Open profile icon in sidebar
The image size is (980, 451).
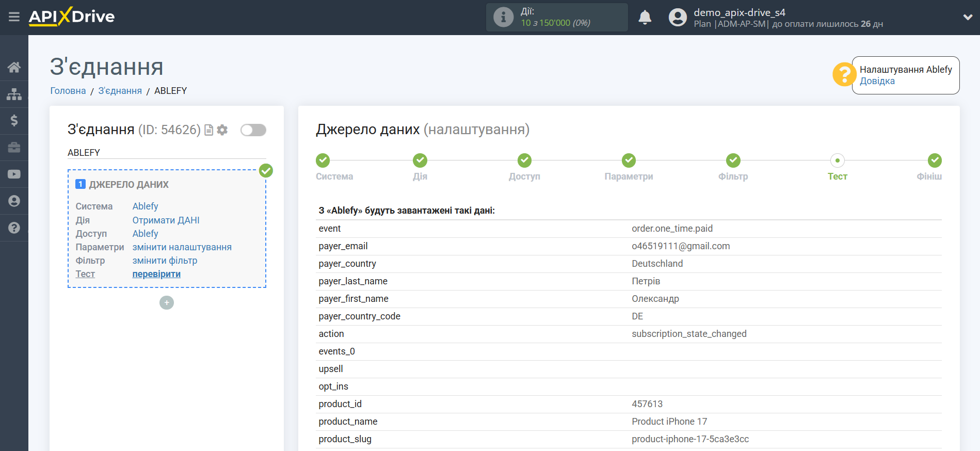pyautogui.click(x=14, y=201)
